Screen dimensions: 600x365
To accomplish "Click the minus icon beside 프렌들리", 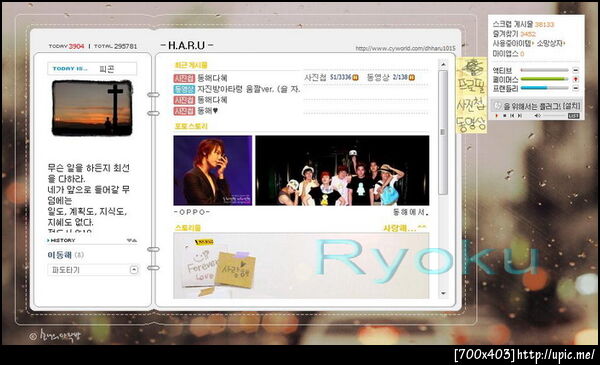I will click(576, 88).
